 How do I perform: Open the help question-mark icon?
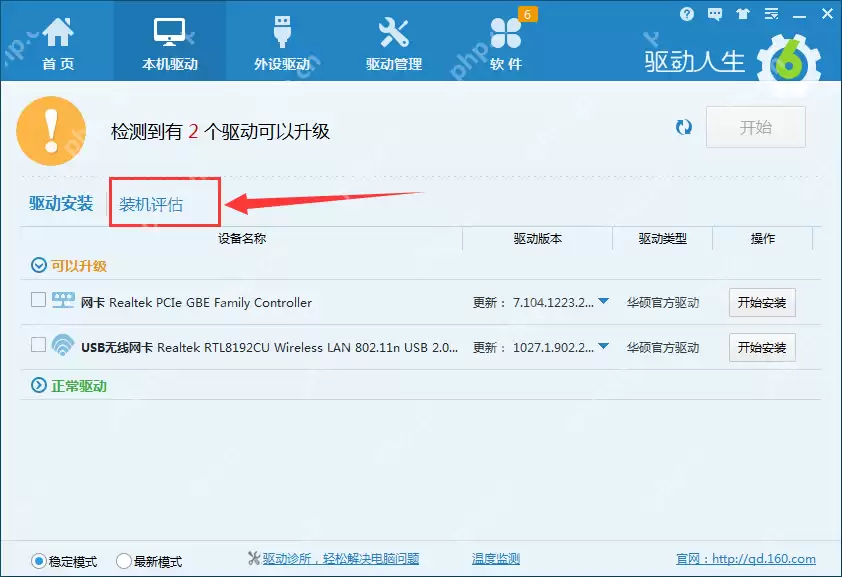(688, 14)
